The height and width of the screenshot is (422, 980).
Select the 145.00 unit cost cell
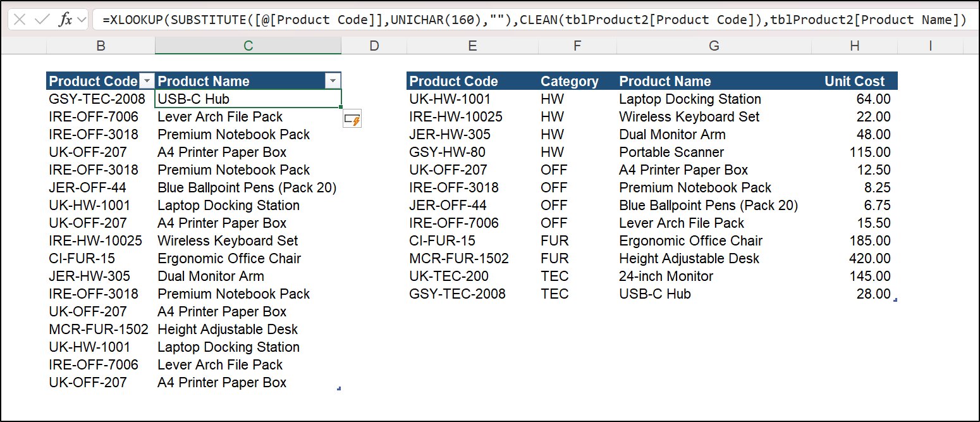855,276
